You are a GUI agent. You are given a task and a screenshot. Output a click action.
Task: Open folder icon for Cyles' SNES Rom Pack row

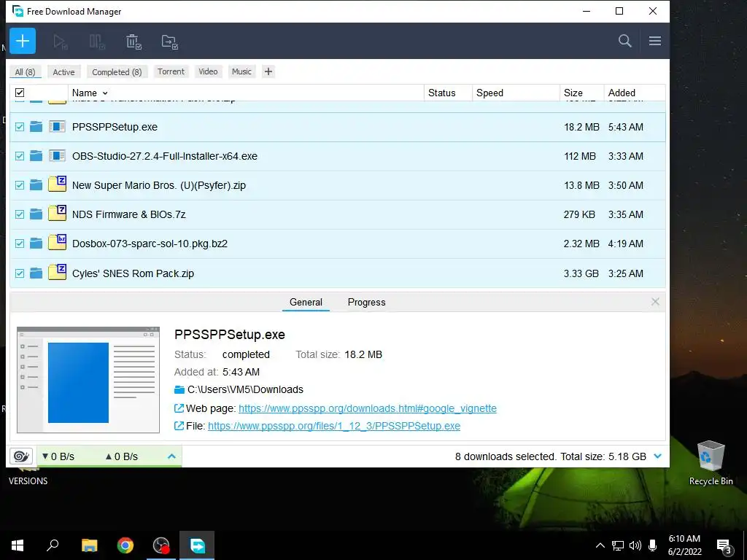coord(36,273)
